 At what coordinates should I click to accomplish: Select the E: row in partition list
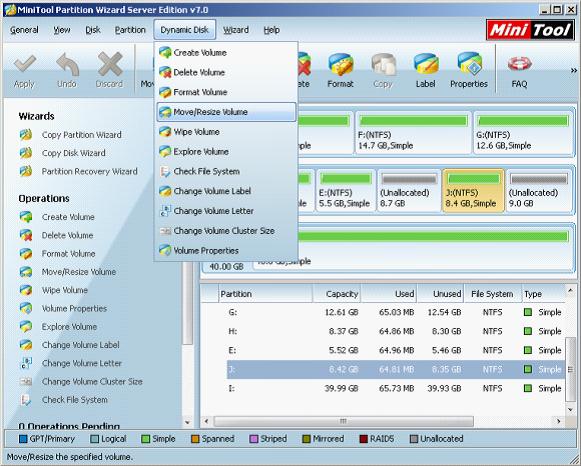[396, 350]
